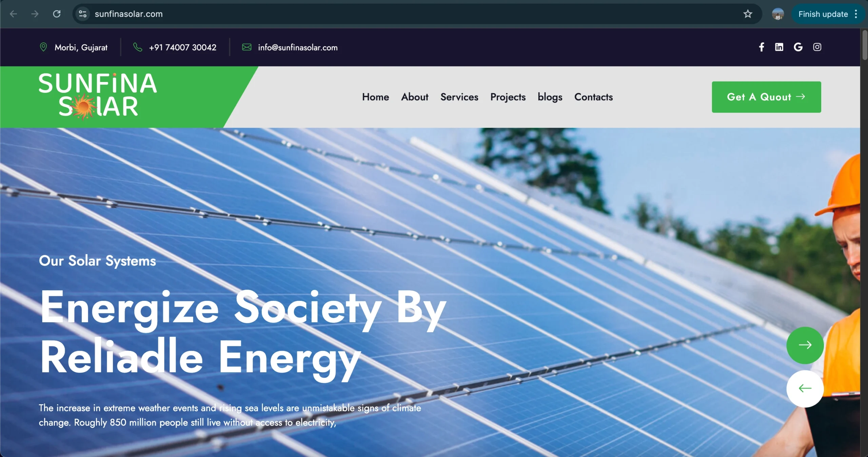Reload the page using the refresh icon
The width and height of the screenshot is (868, 457).
[57, 14]
